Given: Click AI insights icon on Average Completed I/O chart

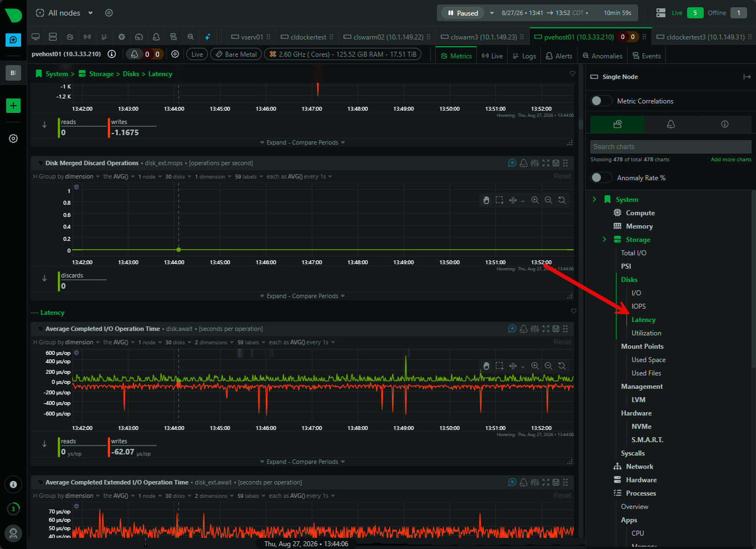Looking at the screenshot, I should coord(513,329).
